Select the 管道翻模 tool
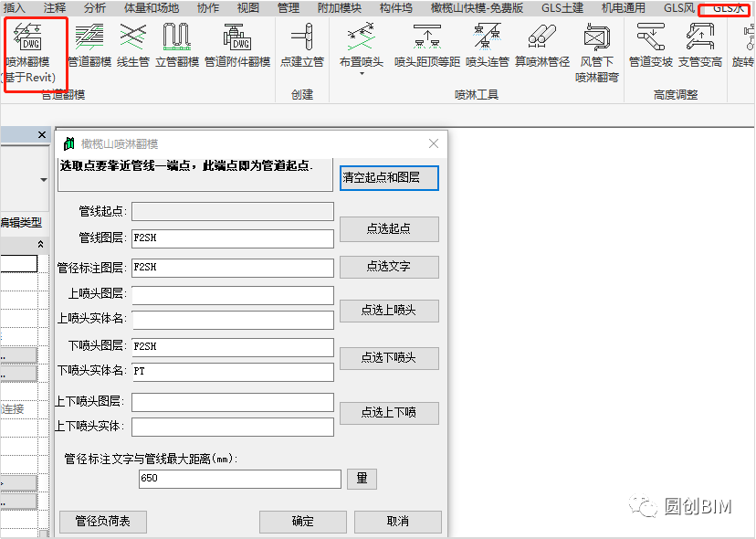The height and width of the screenshot is (539, 756). (89, 46)
